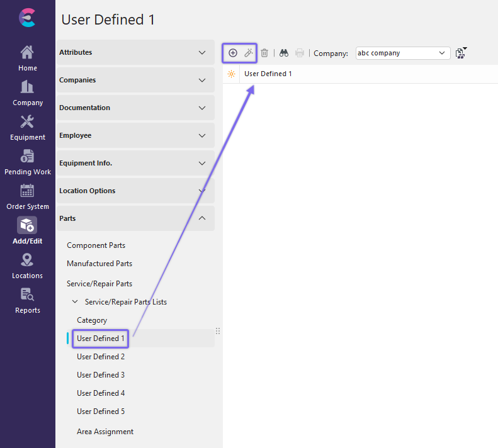
Task: Expand the Employee panel section
Action: click(135, 135)
